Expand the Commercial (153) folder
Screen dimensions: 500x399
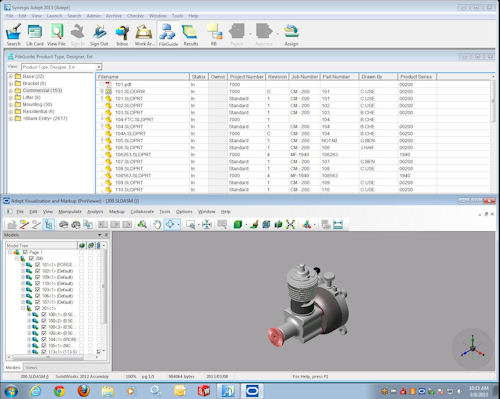click(x=11, y=90)
